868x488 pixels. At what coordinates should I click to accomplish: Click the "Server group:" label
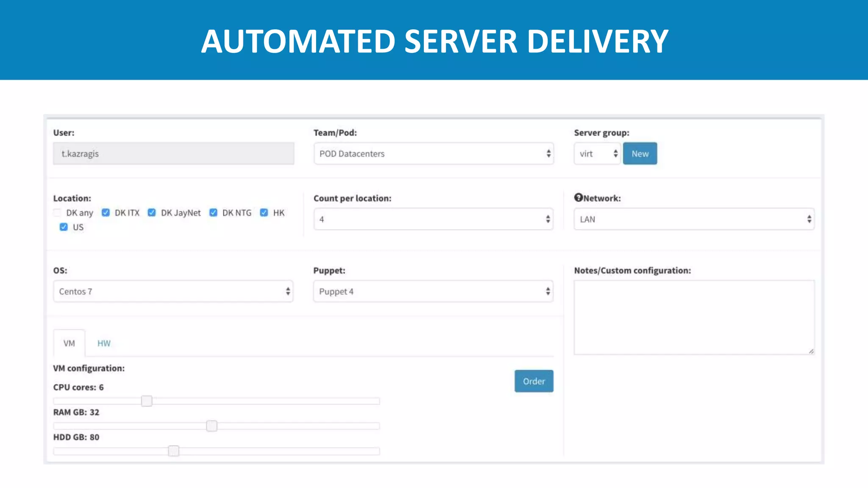[x=602, y=133]
